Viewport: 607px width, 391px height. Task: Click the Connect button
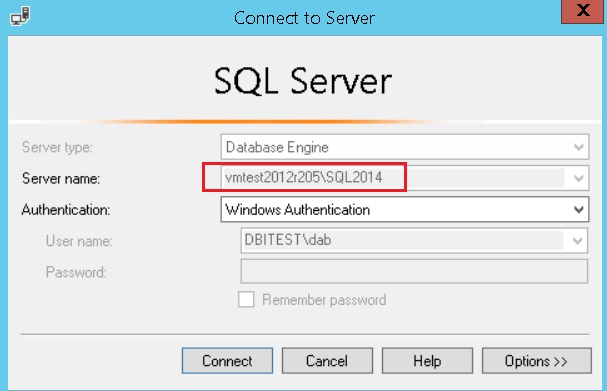click(227, 360)
